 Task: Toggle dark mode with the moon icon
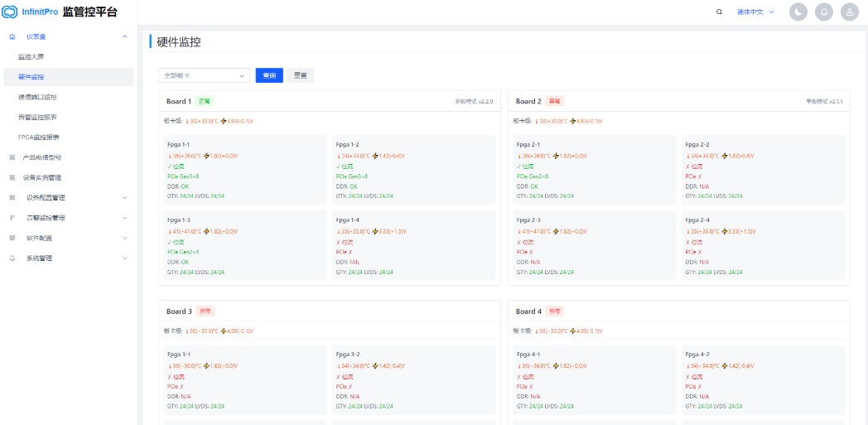click(798, 12)
